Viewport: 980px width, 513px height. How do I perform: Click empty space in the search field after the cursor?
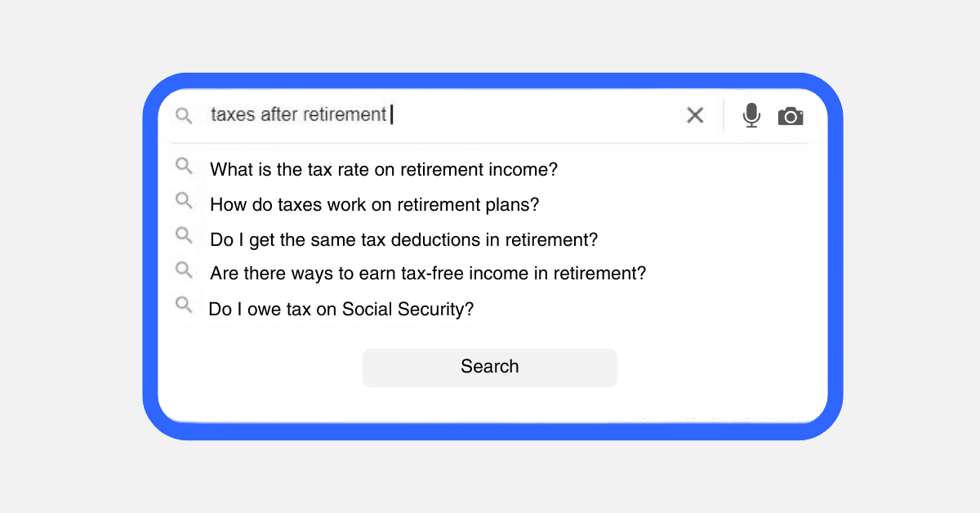click(531, 115)
